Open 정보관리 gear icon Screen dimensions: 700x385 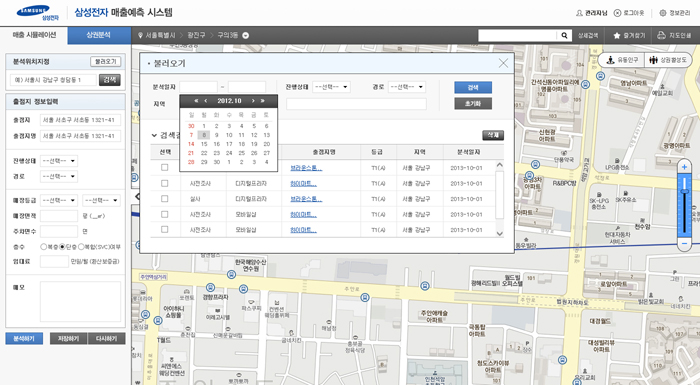click(663, 13)
